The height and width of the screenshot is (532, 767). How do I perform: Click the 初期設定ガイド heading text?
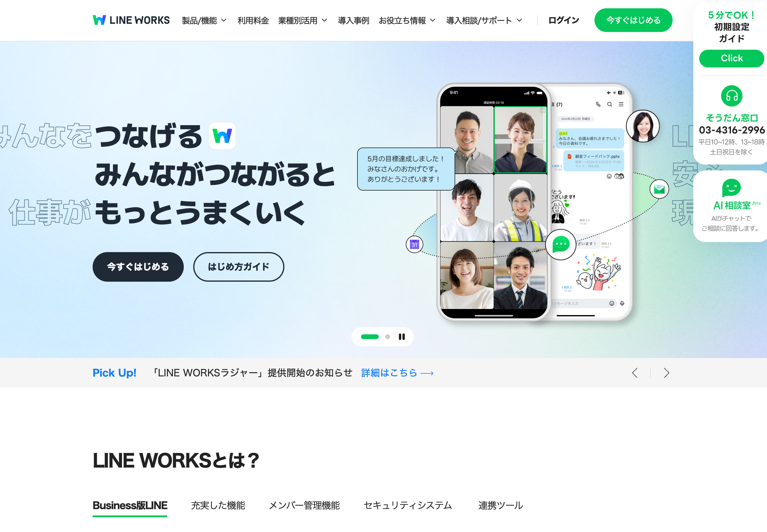tap(732, 33)
